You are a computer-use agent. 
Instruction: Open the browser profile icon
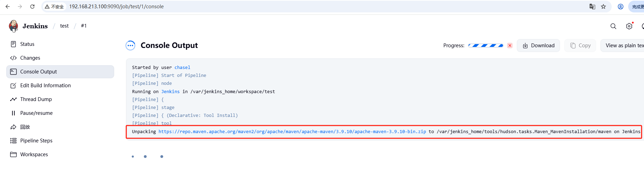tap(621, 7)
